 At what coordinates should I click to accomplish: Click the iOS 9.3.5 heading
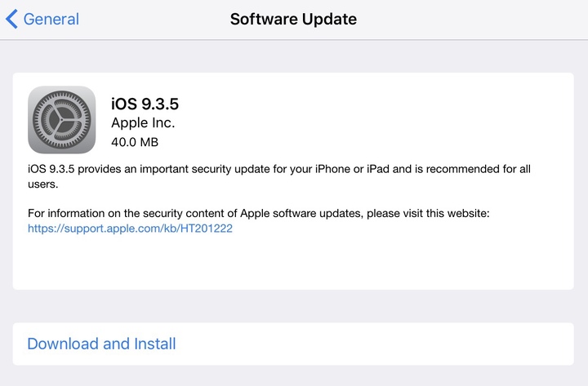[144, 104]
